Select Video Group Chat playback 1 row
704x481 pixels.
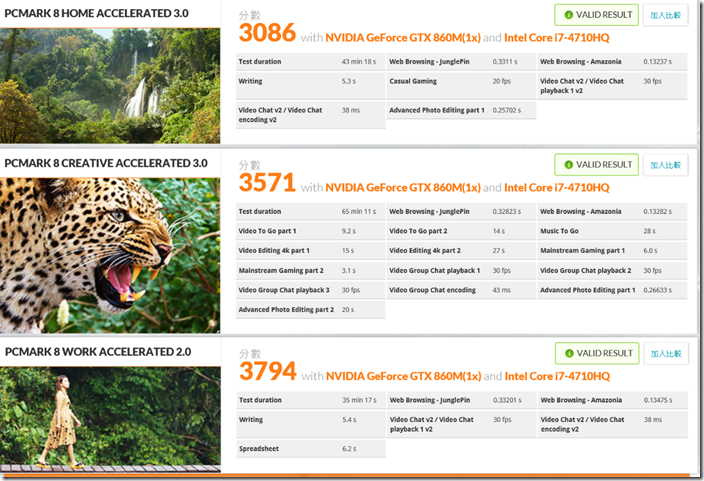point(461,270)
